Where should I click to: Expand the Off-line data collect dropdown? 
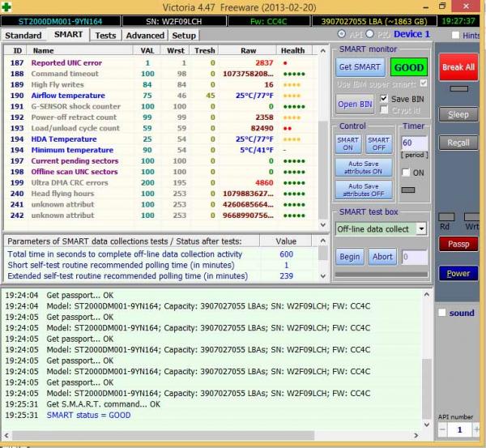[x=421, y=229]
